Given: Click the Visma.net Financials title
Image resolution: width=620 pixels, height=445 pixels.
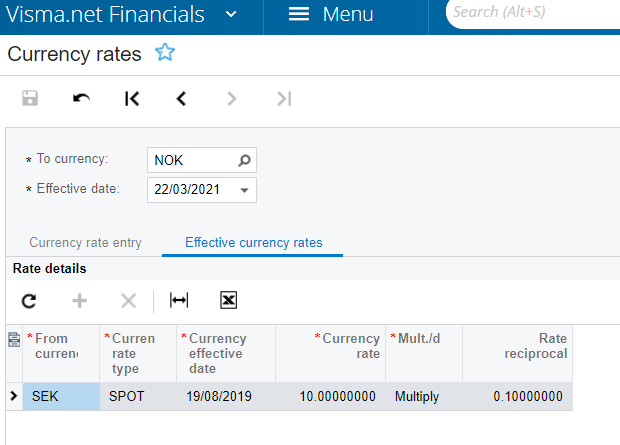Looking at the screenshot, I should point(105,15).
